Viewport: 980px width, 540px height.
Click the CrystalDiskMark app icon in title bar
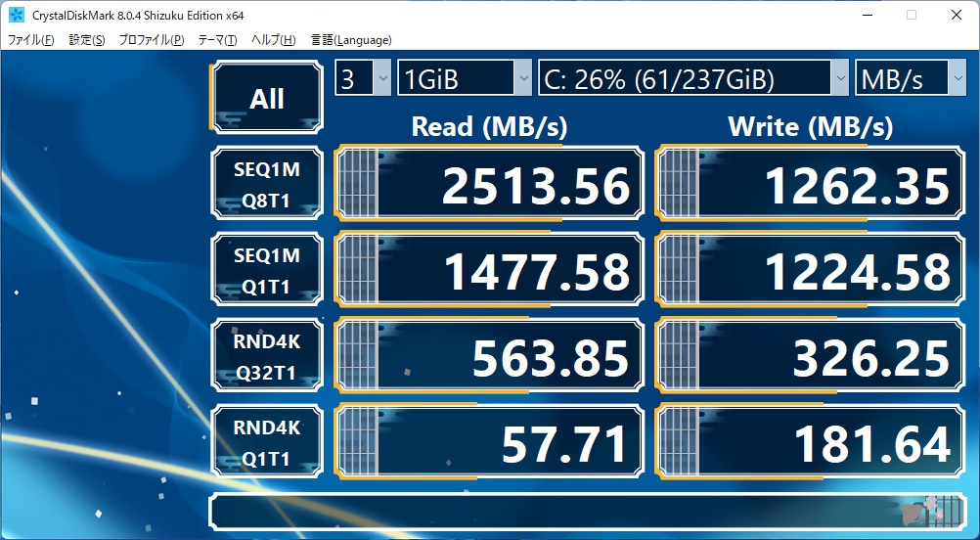click(17, 15)
